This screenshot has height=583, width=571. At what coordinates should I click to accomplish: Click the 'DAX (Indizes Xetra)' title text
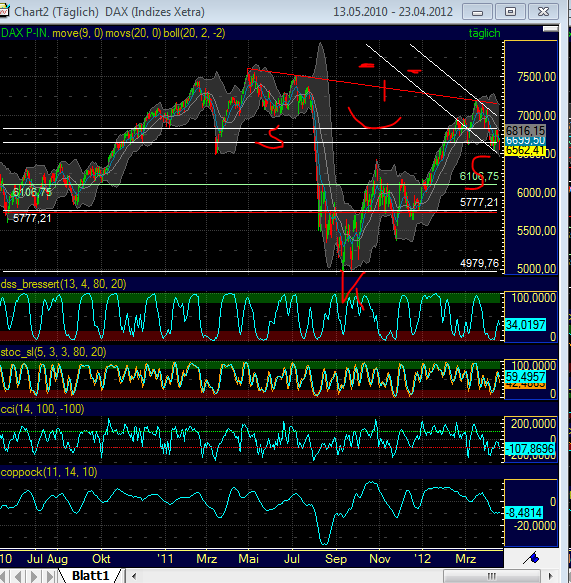coord(155,12)
